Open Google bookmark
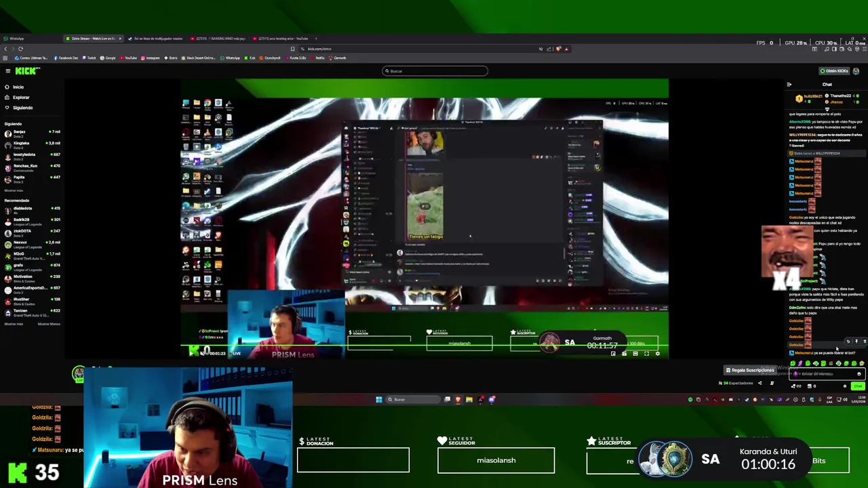Screen dimensions: 868x488 point(108,58)
